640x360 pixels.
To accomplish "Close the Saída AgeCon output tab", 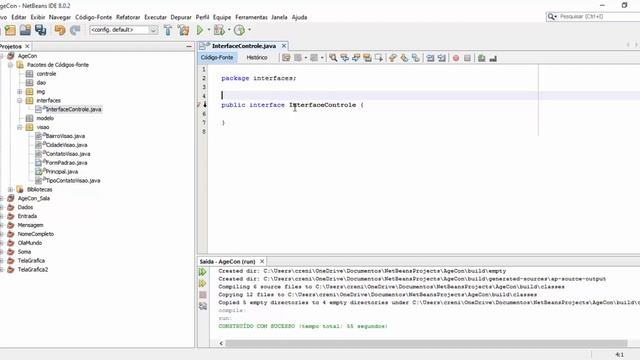I will [262, 261].
